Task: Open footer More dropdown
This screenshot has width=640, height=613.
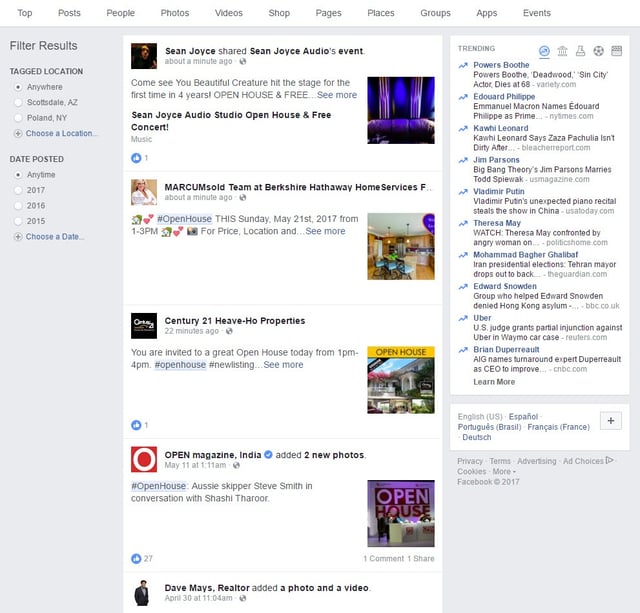Action: pyautogui.click(x=504, y=471)
